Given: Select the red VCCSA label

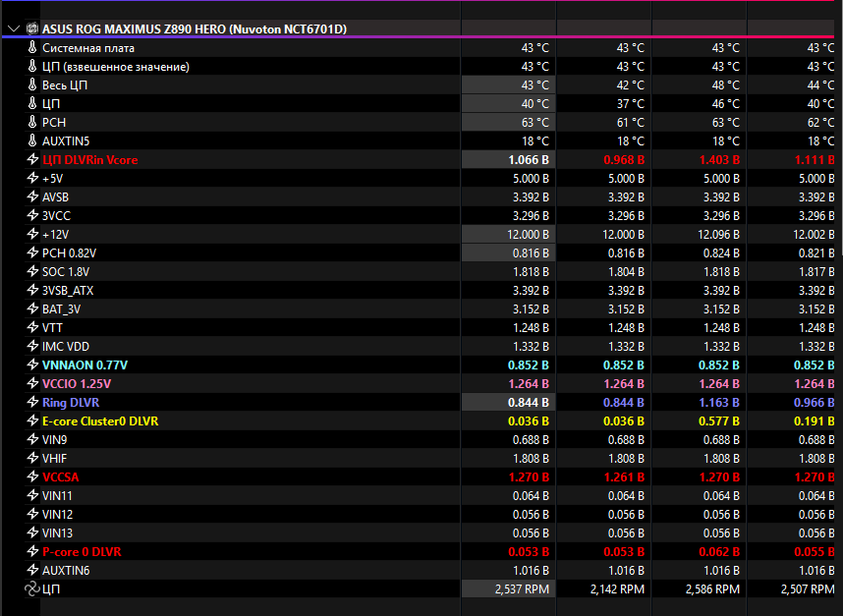Looking at the screenshot, I should [60, 476].
